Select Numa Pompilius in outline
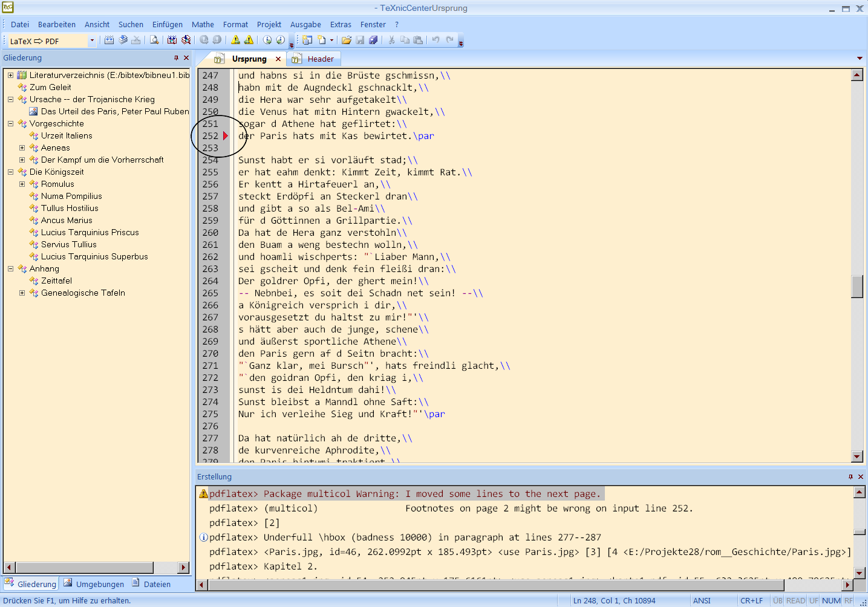The width and height of the screenshot is (868, 607). click(x=71, y=196)
